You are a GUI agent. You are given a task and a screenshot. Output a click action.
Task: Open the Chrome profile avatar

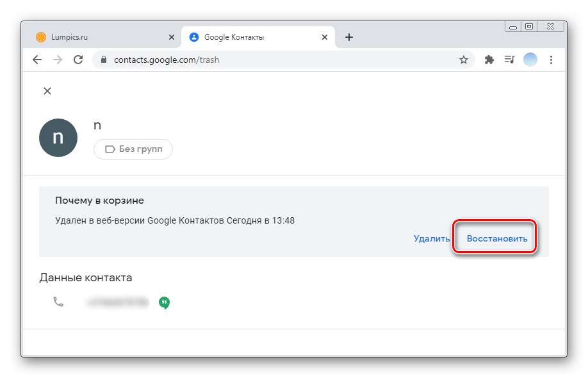530,60
